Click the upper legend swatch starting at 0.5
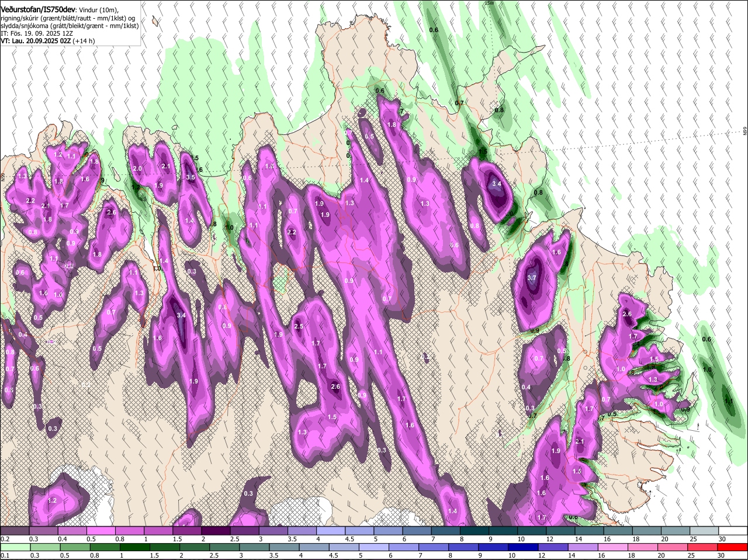The image size is (748, 560). coord(101,531)
